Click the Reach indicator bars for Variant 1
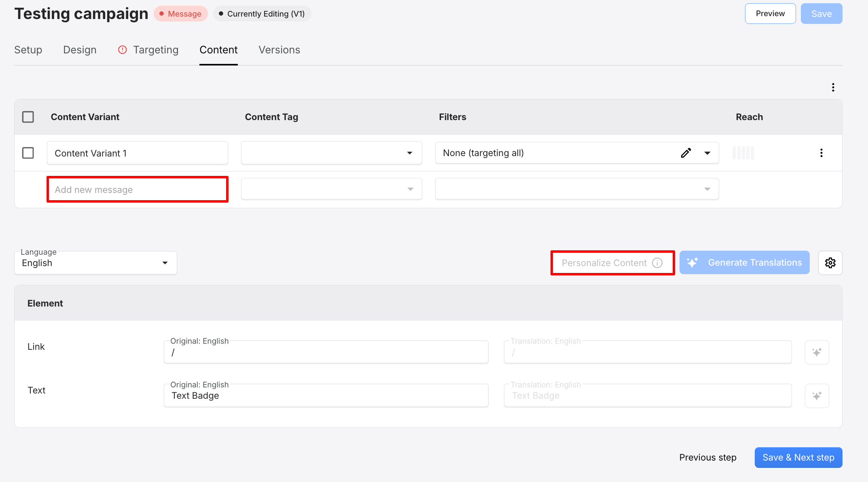Viewport: 868px width, 482px height. [x=743, y=153]
